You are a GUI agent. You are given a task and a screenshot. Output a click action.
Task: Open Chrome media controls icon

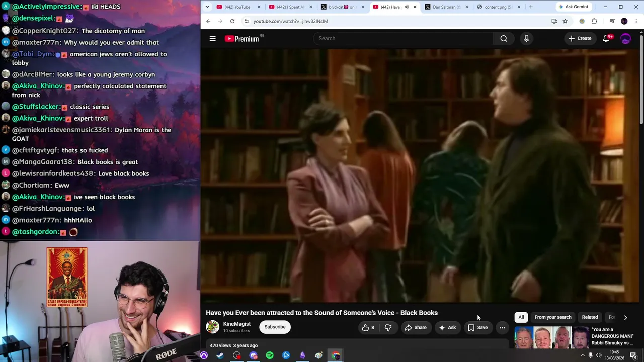point(612,21)
